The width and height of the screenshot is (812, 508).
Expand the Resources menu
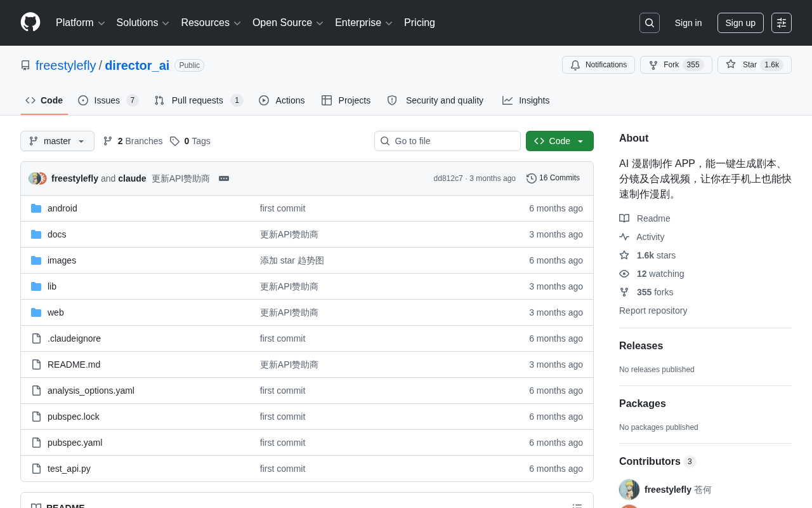click(211, 23)
